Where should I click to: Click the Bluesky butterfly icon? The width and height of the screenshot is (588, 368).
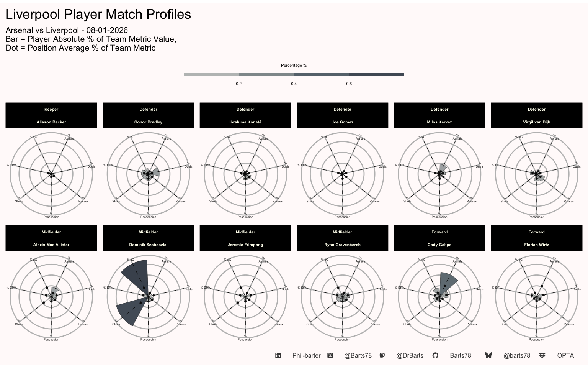(x=488, y=355)
